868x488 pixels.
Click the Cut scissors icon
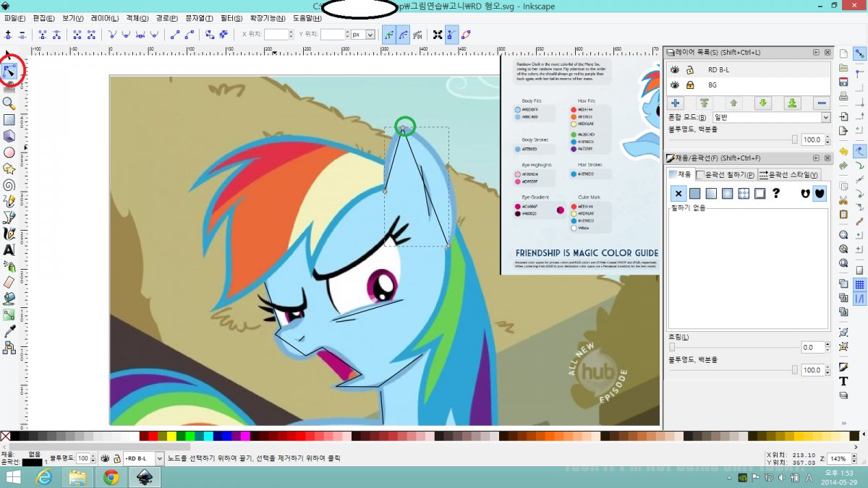pyautogui.click(x=843, y=200)
